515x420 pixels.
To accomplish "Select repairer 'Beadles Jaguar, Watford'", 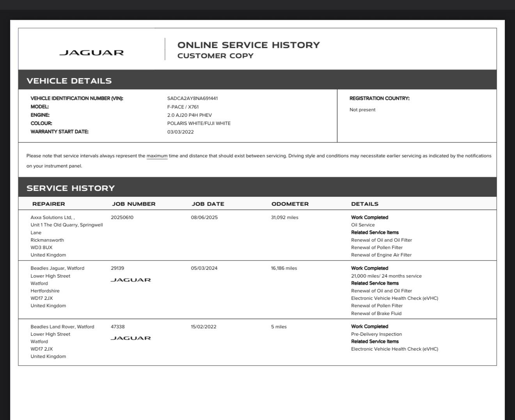I will tap(57, 268).
